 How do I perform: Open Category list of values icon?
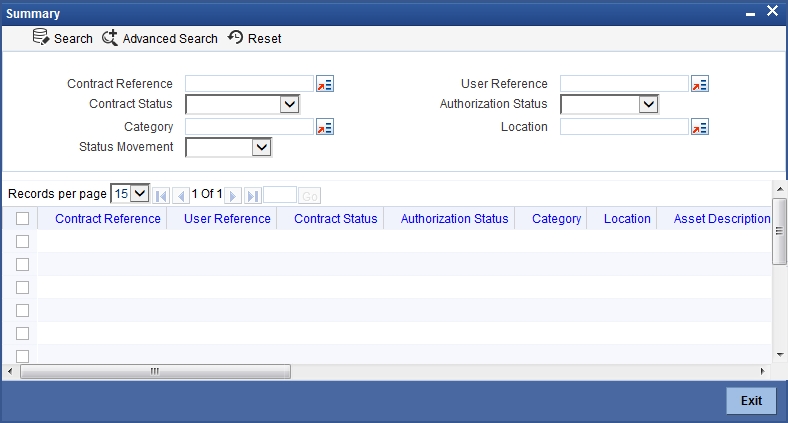325,127
